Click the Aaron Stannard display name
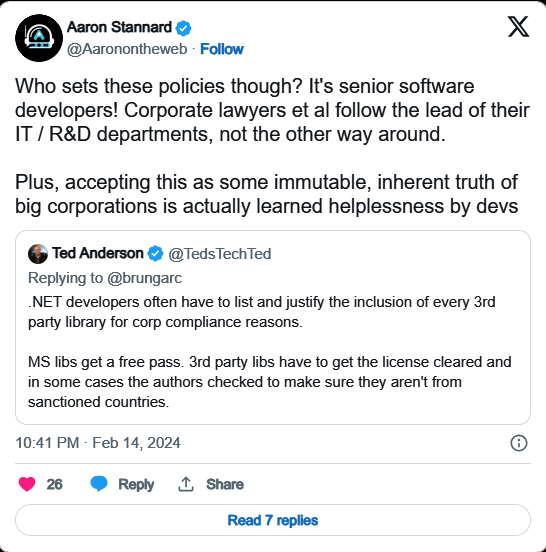546x552 pixels. click(x=119, y=27)
